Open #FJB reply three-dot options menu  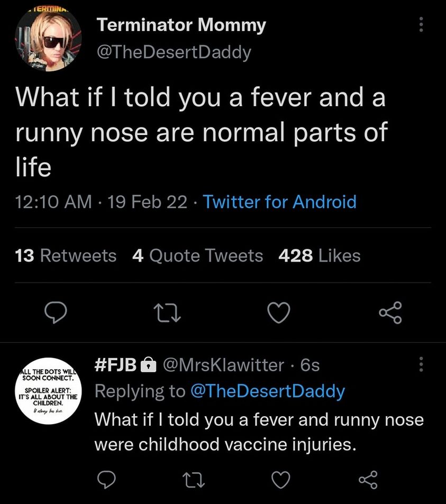(421, 364)
